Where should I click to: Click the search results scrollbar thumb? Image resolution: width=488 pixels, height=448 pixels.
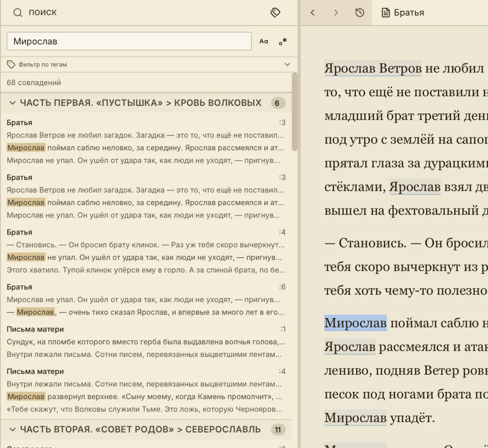click(x=295, y=112)
